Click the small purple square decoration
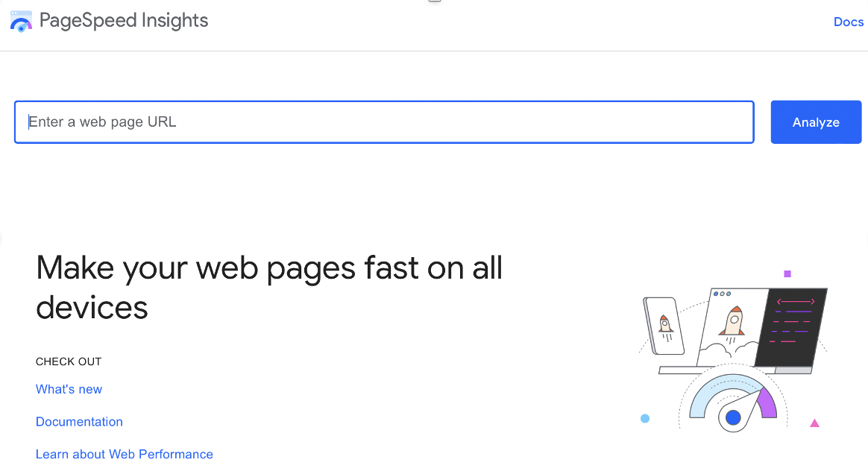Viewport: 868px width, 471px height. coord(787,274)
